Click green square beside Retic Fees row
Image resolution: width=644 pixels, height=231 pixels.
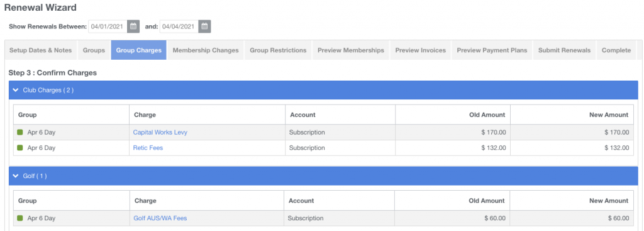point(19,147)
